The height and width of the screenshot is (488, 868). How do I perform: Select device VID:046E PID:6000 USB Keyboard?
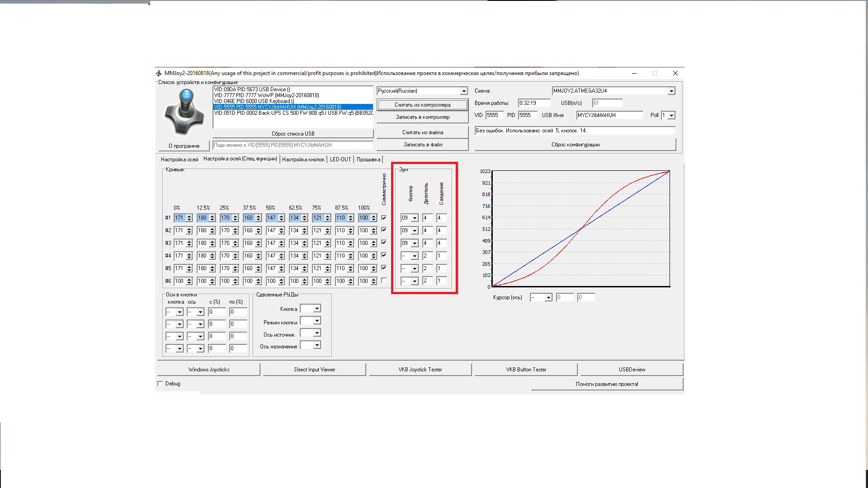(x=293, y=101)
